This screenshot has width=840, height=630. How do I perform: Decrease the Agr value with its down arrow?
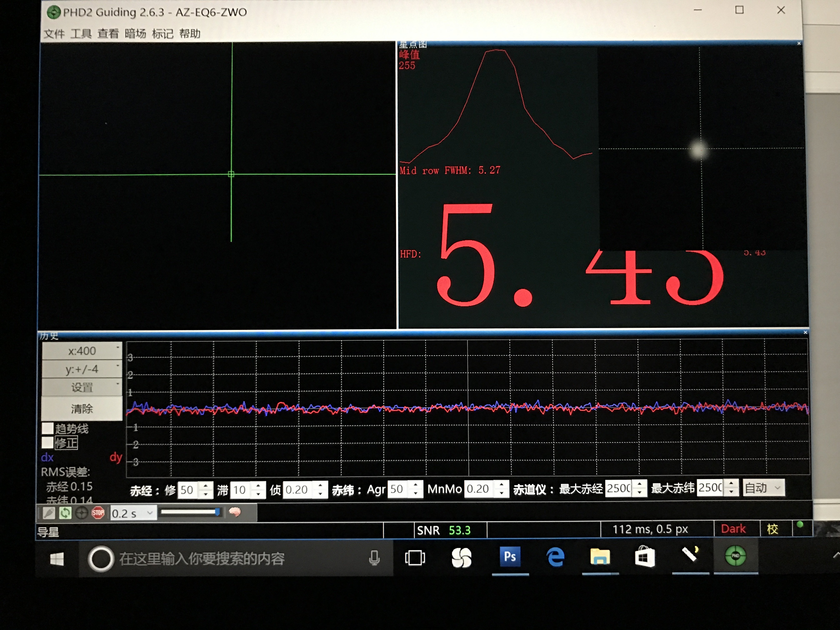(416, 493)
